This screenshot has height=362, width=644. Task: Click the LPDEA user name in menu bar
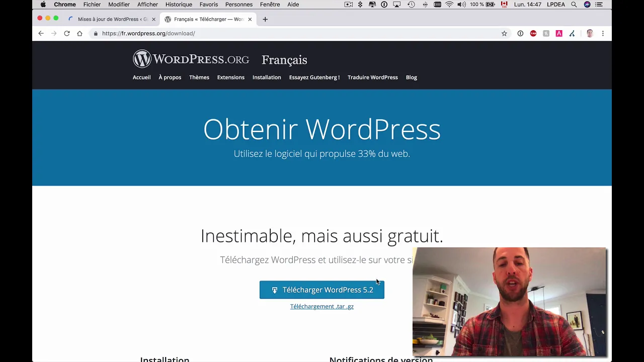[556, 5]
